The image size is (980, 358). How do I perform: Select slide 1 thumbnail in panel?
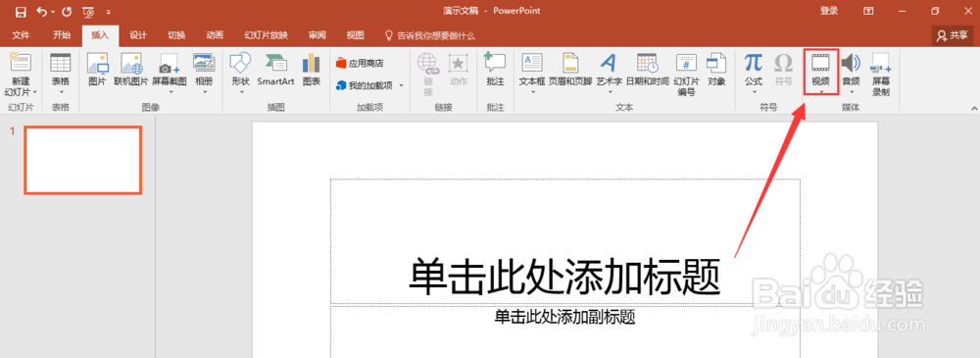pyautogui.click(x=83, y=160)
